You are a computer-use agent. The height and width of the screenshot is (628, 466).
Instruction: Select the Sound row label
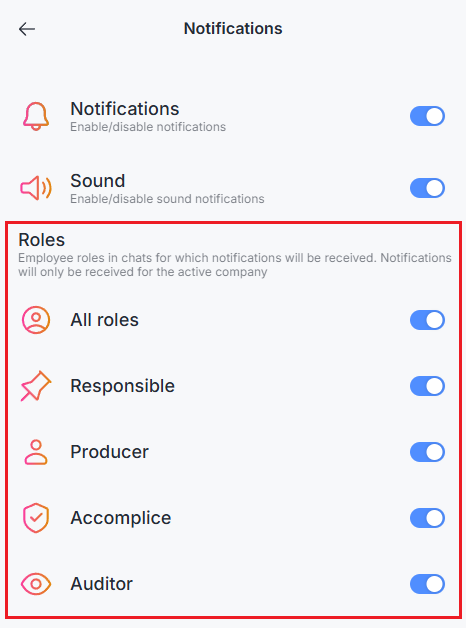pos(98,181)
